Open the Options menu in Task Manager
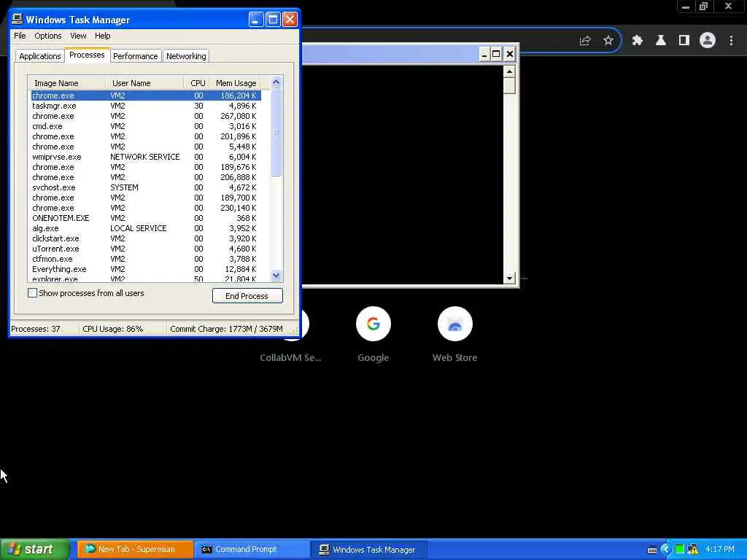747x560 pixels. click(47, 36)
